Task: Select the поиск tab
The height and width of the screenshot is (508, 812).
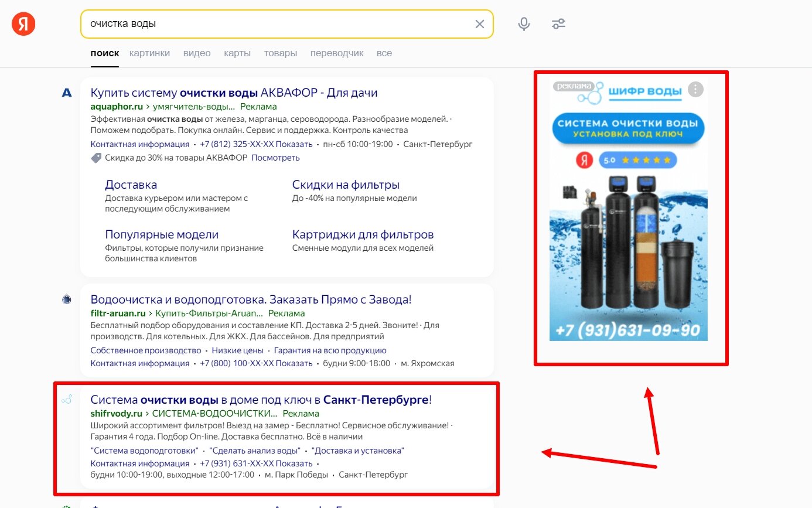Action: 105,53
